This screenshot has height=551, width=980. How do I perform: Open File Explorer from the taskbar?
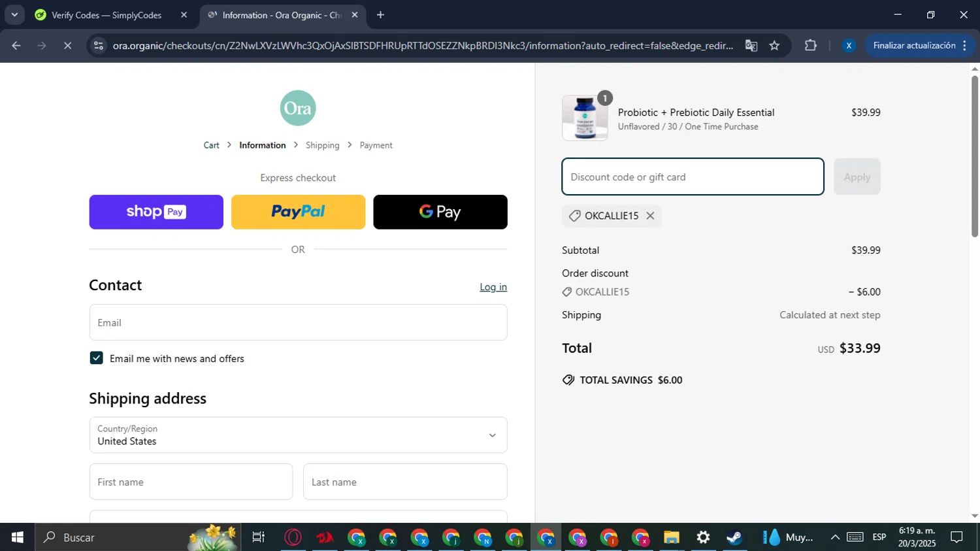(x=672, y=537)
